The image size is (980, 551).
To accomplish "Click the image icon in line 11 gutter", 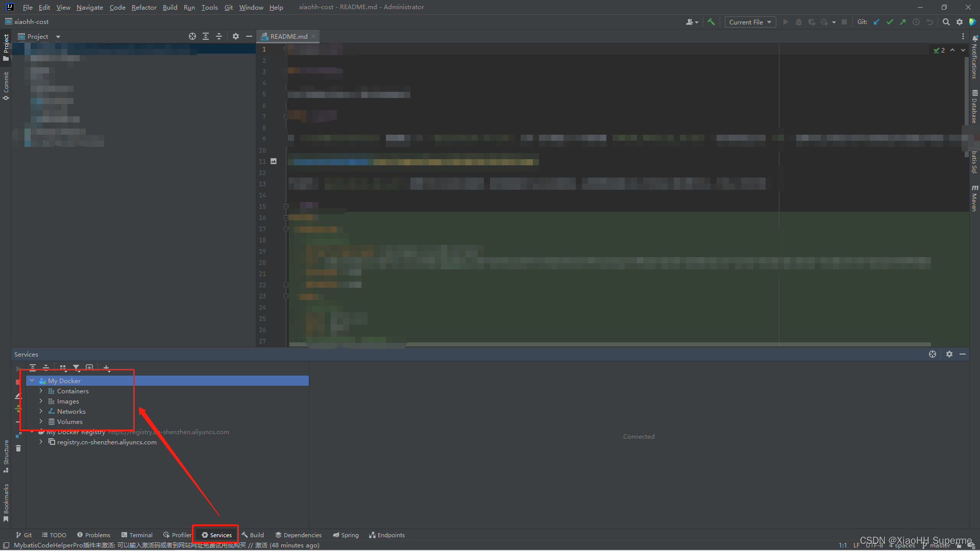I will coord(274,161).
